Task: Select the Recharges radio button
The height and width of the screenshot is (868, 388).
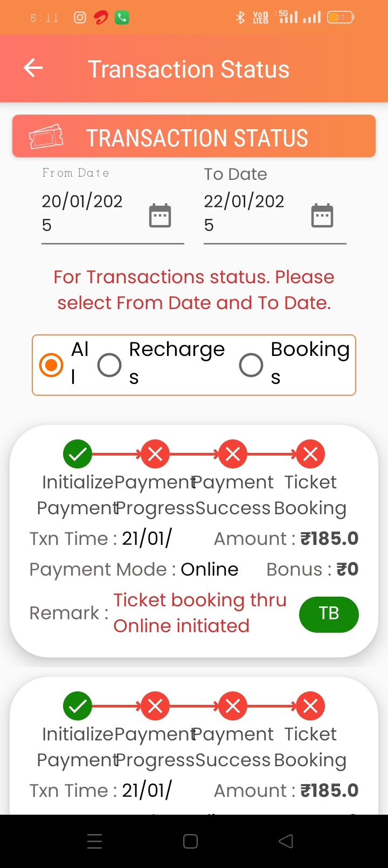Action: 109,365
